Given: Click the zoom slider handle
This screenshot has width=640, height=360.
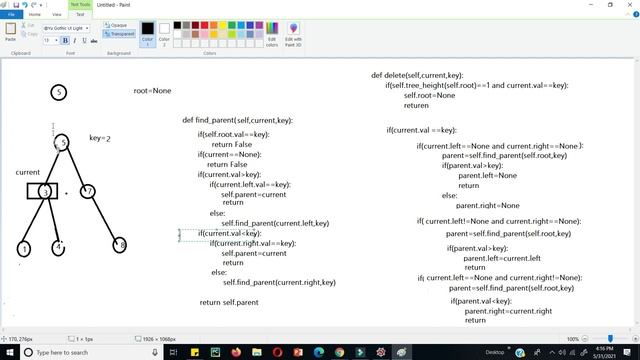Looking at the screenshot, I should (x=610, y=339).
